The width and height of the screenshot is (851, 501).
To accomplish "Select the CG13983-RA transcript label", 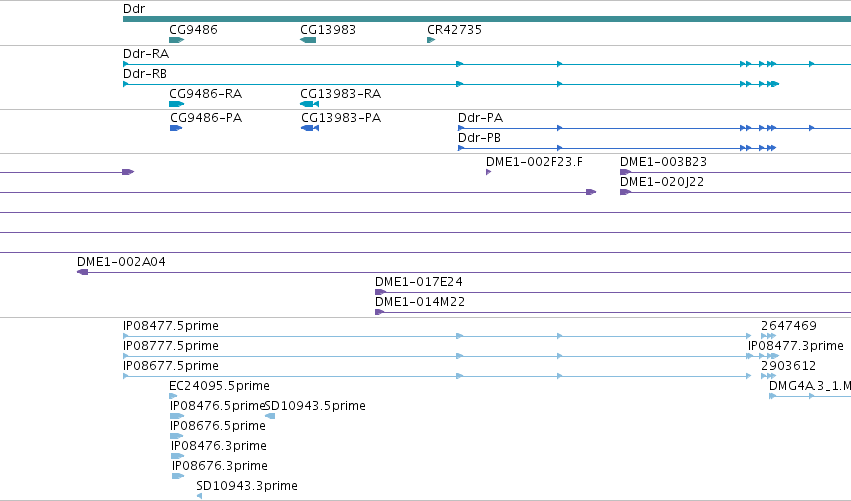I will coord(340,94).
